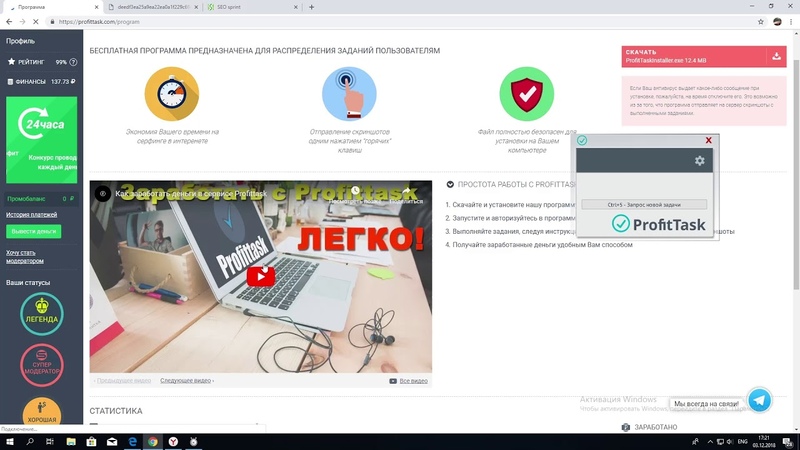Close the SEO sprint tab
The height and width of the screenshot is (450, 800).
tap(296, 7)
